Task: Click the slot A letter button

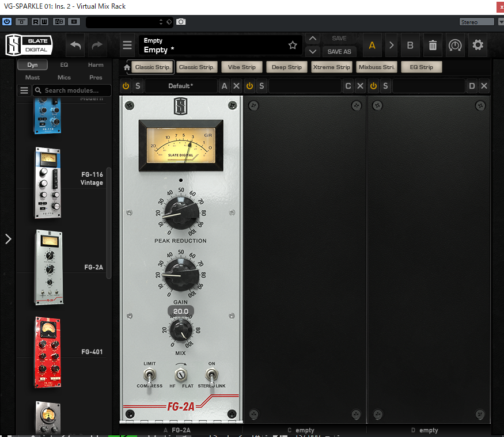Action: pyautogui.click(x=225, y=86)
